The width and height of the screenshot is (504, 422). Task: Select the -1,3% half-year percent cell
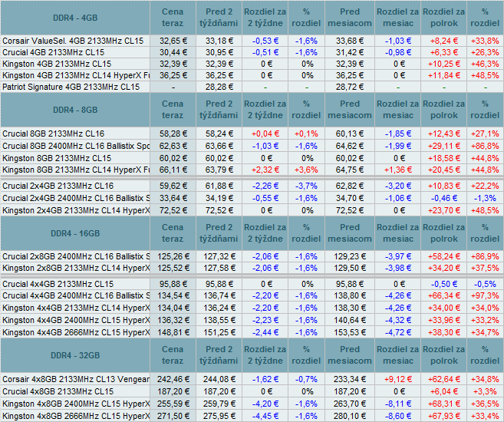point(485,198)
